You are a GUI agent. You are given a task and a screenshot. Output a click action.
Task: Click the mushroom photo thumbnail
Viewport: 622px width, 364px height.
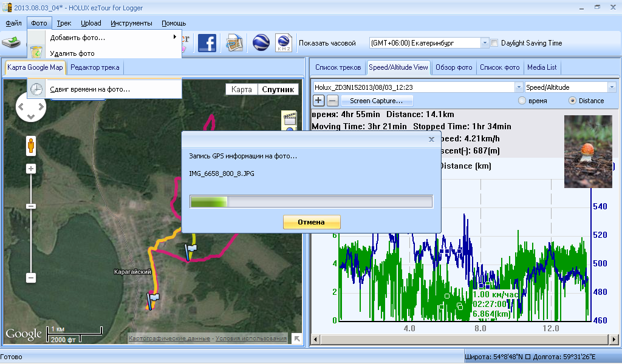(588, 151)
